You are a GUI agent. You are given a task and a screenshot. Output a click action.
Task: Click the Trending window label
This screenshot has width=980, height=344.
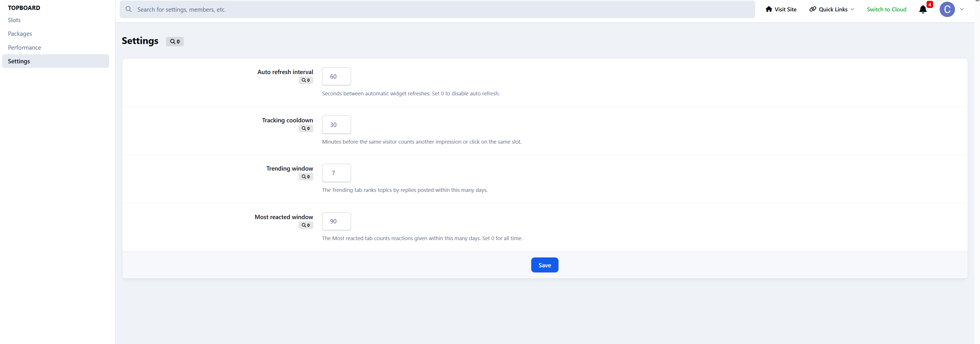[290, 168]
